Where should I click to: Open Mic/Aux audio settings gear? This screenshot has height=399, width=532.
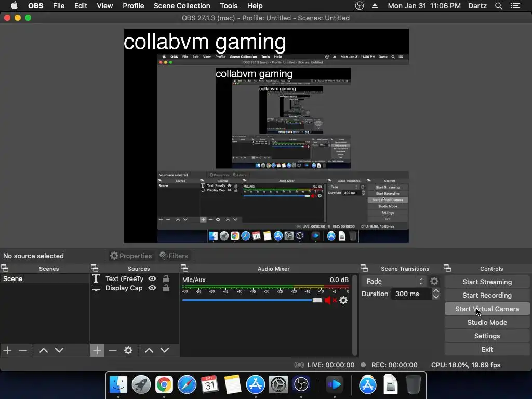[343, 300]
